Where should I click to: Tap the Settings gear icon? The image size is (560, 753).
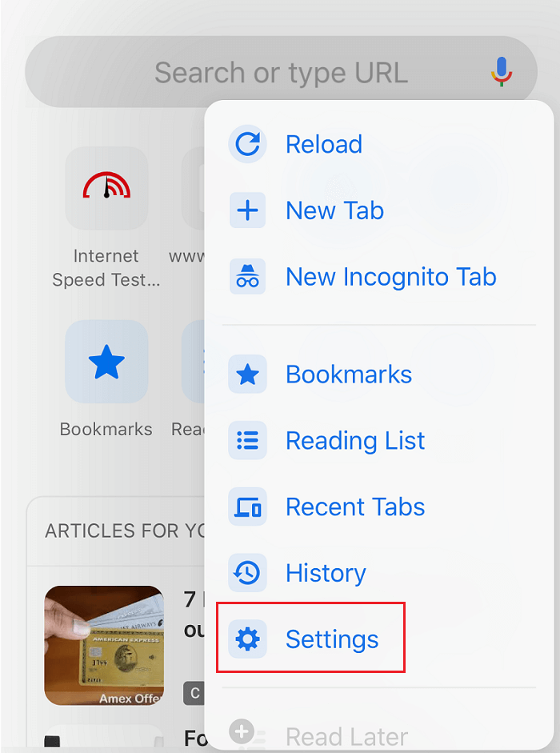(x=246, y=637)
